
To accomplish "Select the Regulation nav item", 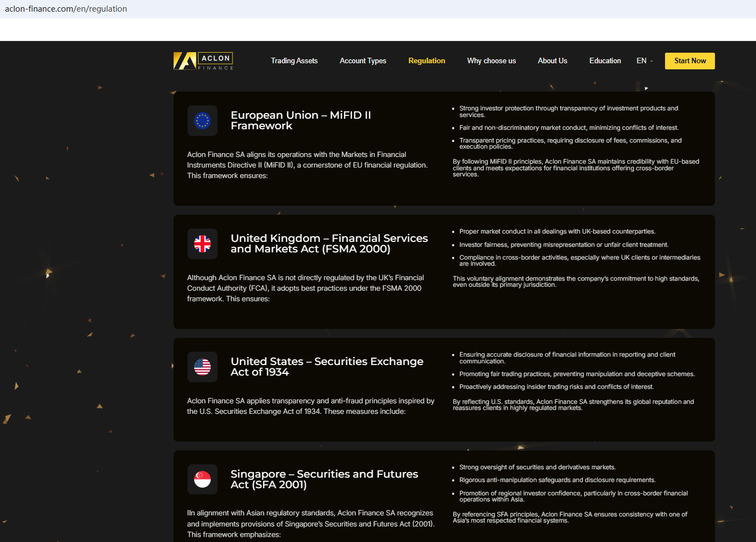I will click(x=427, y=61).
